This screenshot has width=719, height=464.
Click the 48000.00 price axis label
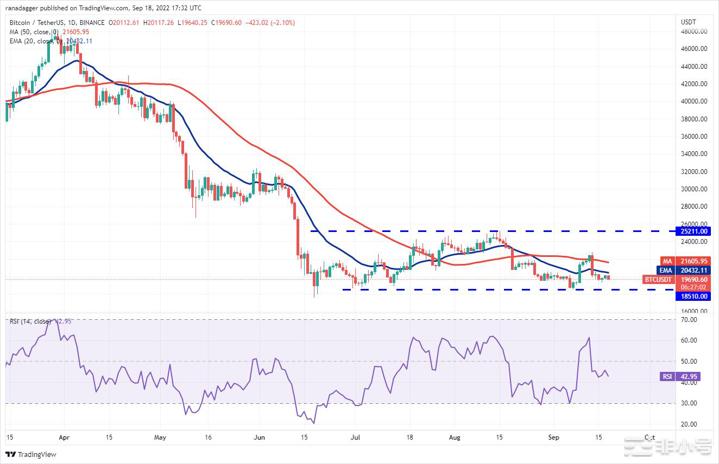[x=690, y=31]
